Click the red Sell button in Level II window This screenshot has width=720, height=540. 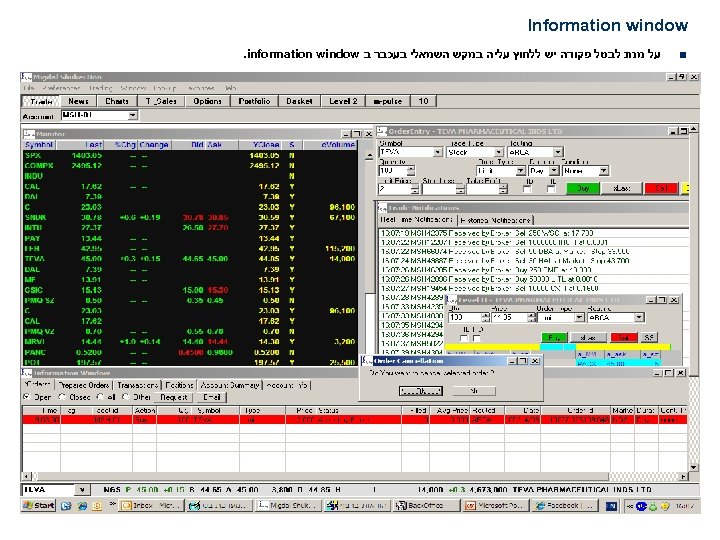pos(624,338)
